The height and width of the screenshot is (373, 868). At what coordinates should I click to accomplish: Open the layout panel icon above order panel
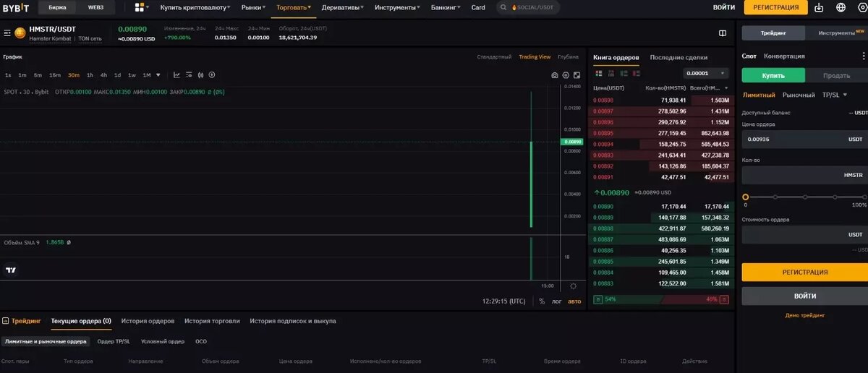[723, 33]
